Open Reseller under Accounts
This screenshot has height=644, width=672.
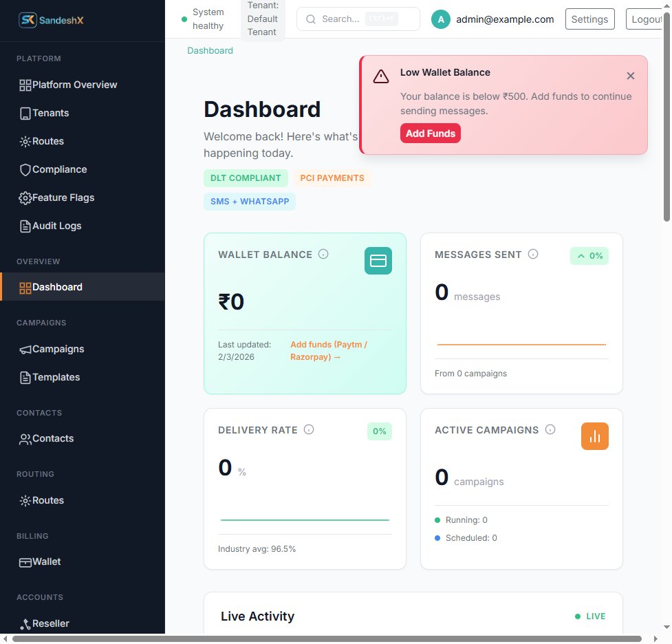point(83,624)
